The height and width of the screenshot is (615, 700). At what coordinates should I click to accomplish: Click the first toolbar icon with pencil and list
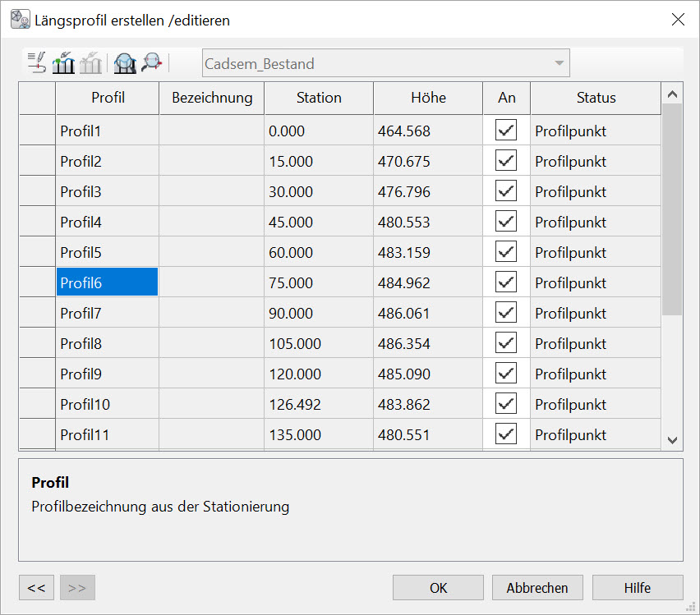37,62
